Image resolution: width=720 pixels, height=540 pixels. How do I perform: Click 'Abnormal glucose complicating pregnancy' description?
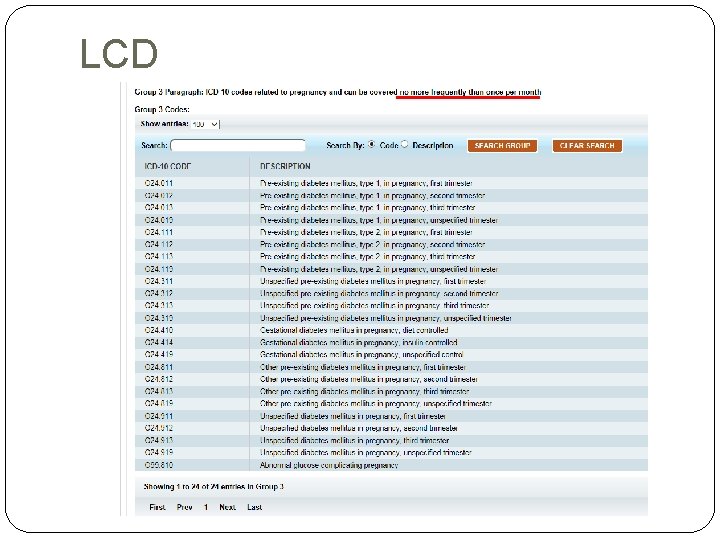[329, 465]
